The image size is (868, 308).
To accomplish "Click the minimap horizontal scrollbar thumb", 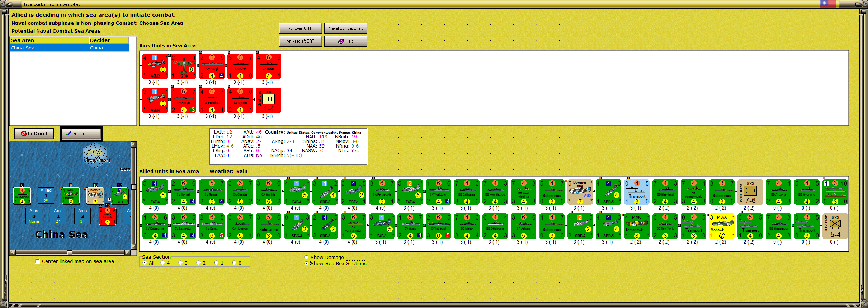I will coord(70,252).
